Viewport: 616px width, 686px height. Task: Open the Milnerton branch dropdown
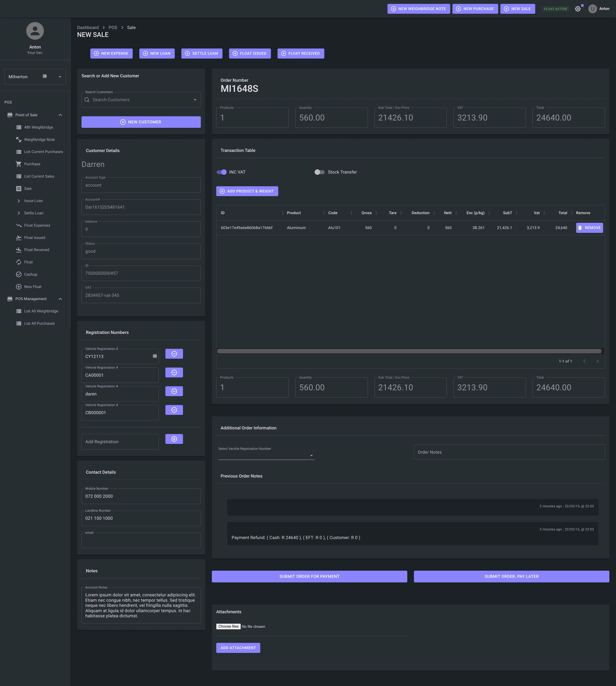point(60,77)
